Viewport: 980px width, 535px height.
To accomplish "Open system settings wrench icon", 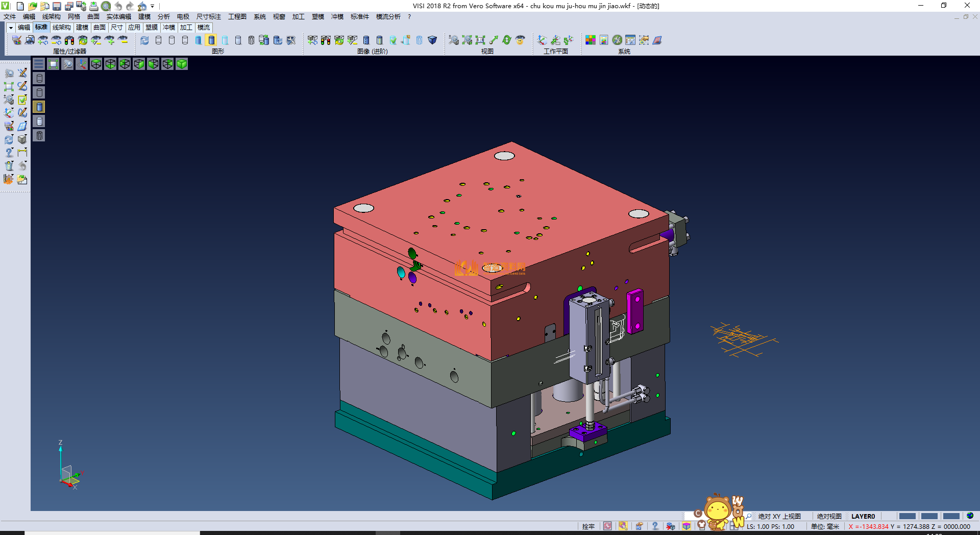I will click(617, 40).
